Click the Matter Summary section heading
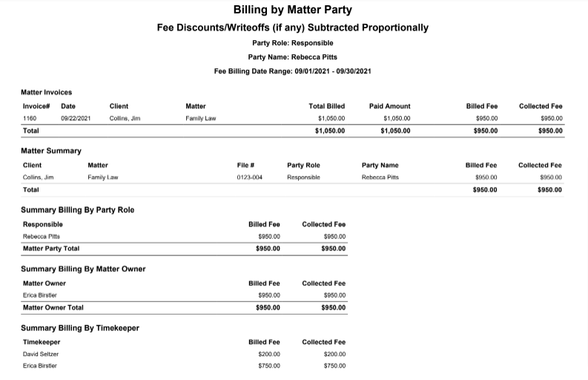The height and width of the screenshot is (380, 588). 51,151
